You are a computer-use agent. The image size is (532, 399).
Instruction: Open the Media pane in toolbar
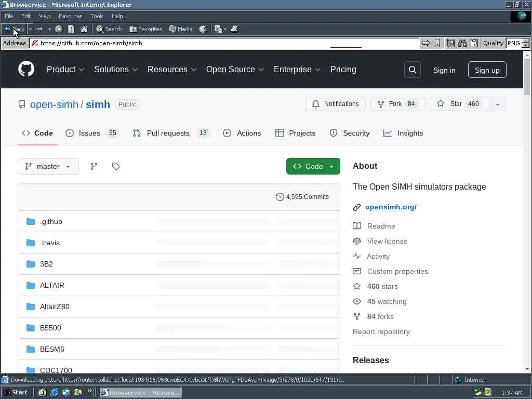point(181,29)
